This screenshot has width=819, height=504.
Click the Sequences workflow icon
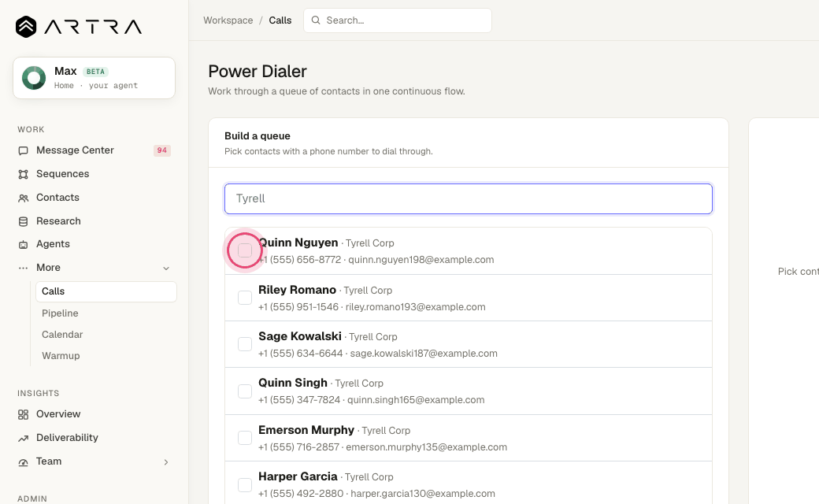click(x=23, y=175)
